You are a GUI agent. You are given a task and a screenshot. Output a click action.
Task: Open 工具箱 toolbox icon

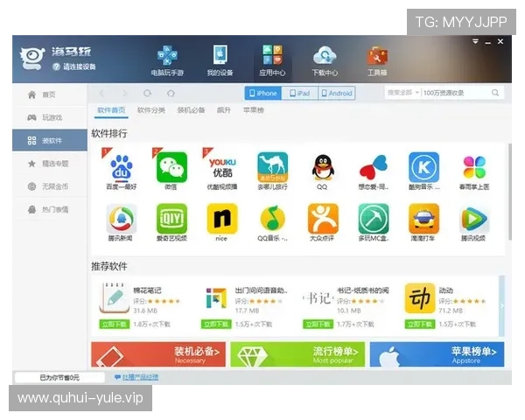click(x=377, y=60)
